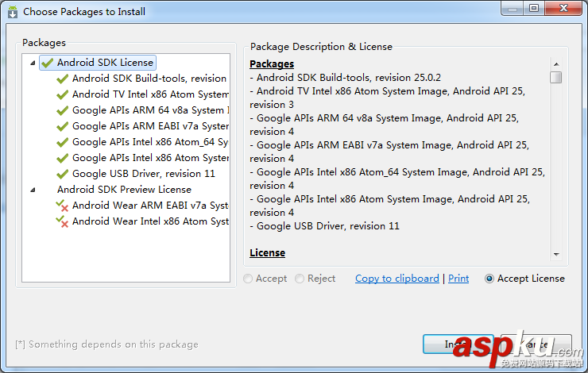Select the Accept License radio button

pos(489,279)
